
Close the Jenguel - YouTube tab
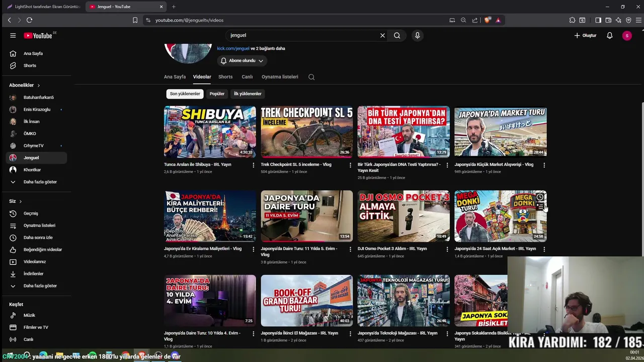click(x=162, y=7)
